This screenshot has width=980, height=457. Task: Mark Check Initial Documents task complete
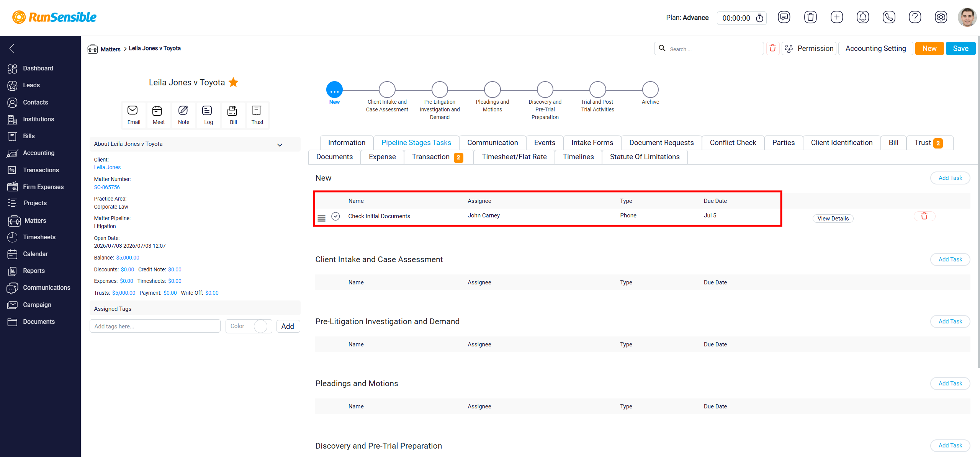(x=335, y=216)
